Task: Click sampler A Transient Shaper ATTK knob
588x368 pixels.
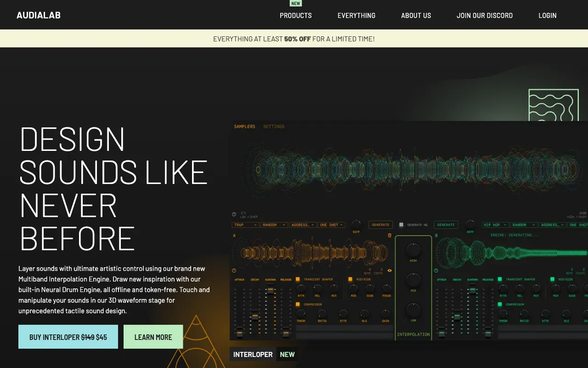Action: (301, 288)
